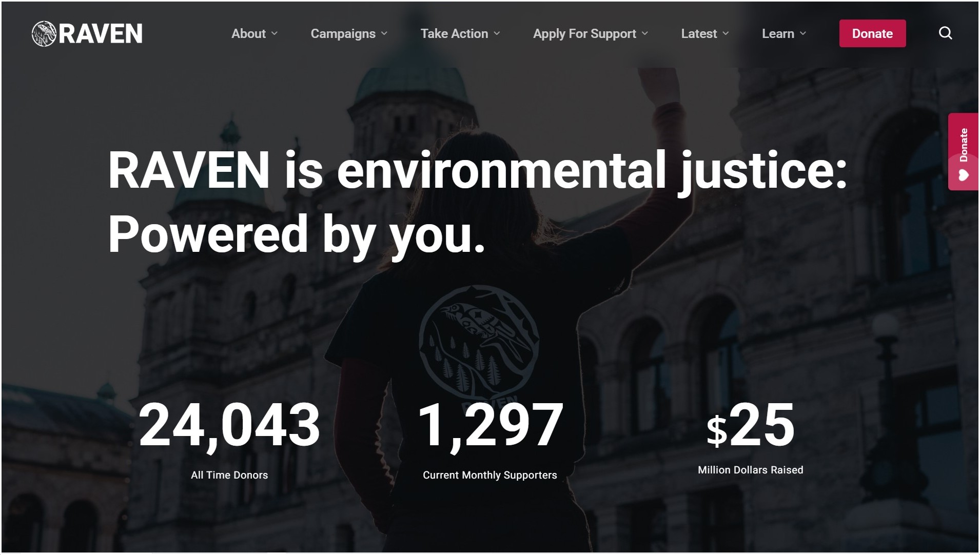The image size is (980, 555).
Task: Expand the Latest dropdown chevron
Action: [726, 34]
